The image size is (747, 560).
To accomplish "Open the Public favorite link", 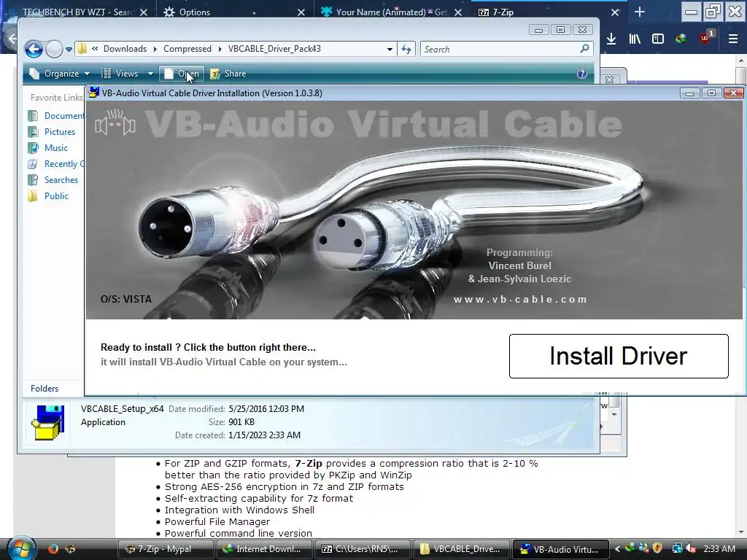I will point(49,195).
